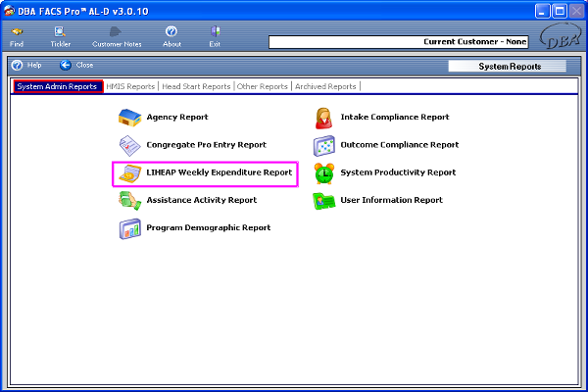The image size is (588, 392).
Task: Click the Agency Report building icon
Action: pyautogui.click(x=129, y=118)
